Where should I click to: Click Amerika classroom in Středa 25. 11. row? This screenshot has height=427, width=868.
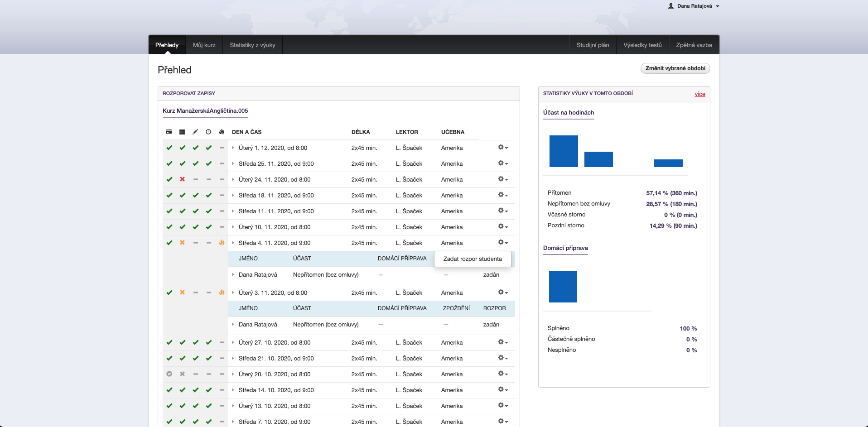tap(452, 163)
